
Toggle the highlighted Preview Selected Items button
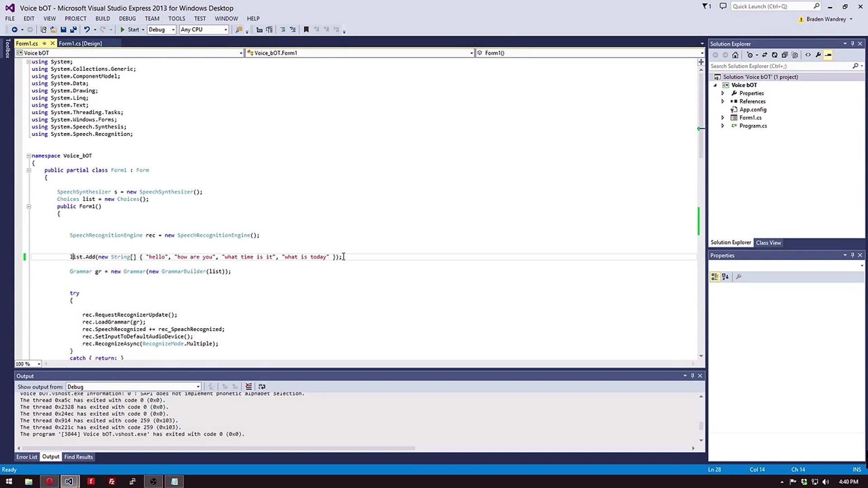(x=828, y=55)
